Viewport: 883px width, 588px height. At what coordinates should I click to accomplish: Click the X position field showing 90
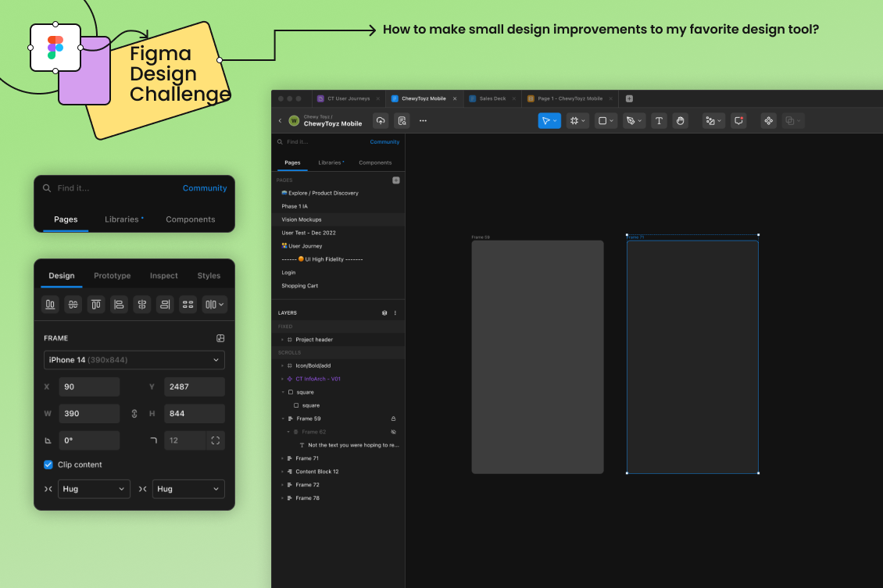pos(90,387)
